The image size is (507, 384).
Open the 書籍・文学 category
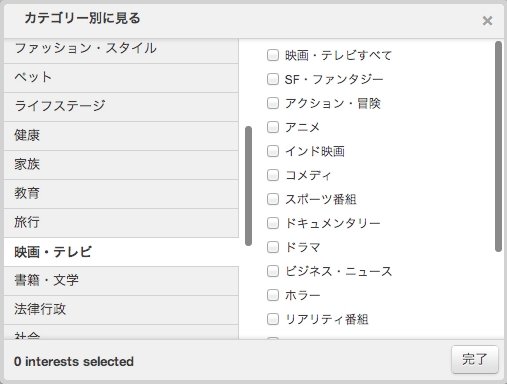click(121, 281)
